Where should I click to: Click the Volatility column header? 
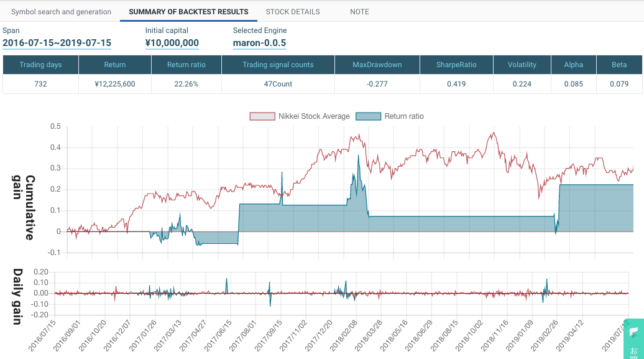tap(522, 64)
